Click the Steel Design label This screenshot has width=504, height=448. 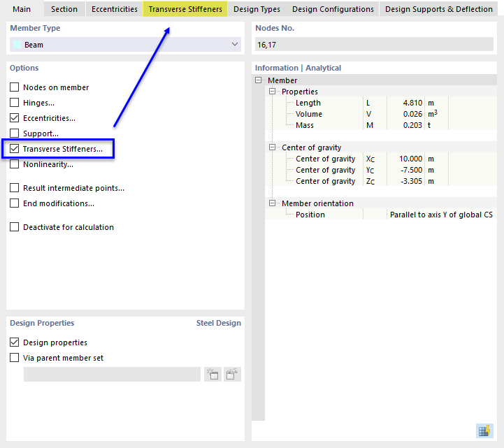(x=219, y=323)
